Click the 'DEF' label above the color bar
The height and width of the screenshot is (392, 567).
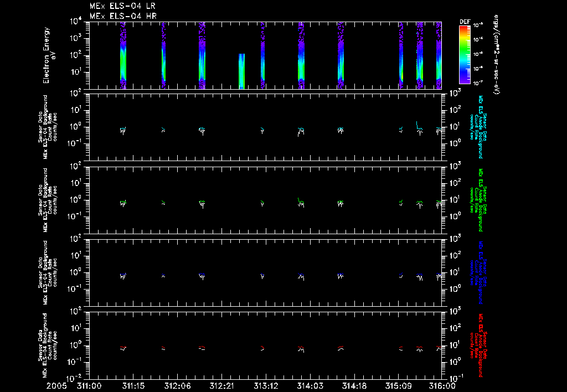point(465,22)
